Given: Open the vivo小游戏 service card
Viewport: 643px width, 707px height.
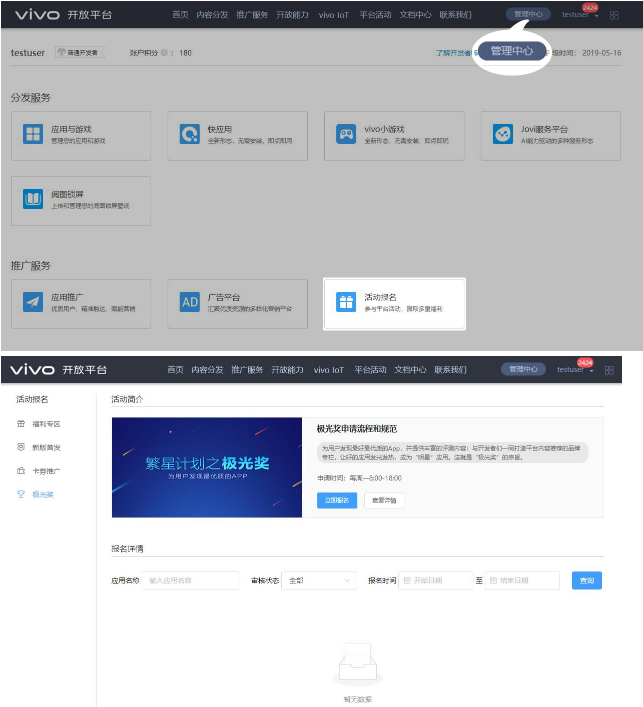Looking at the screenshot, I should pos(394,136).
